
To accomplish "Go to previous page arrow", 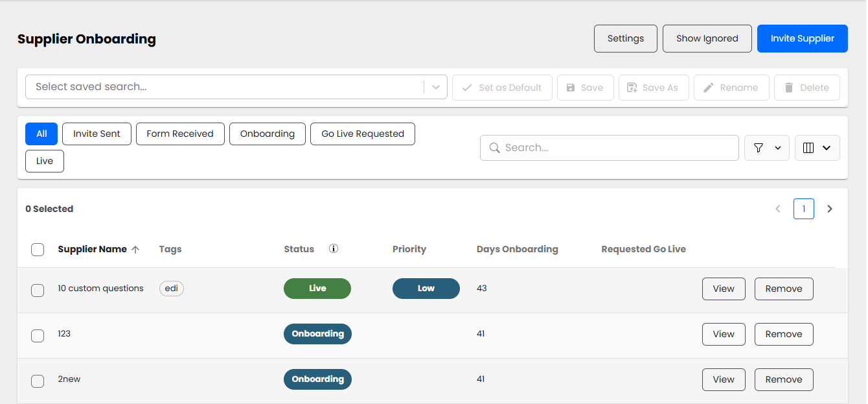I will click(778, 209).
